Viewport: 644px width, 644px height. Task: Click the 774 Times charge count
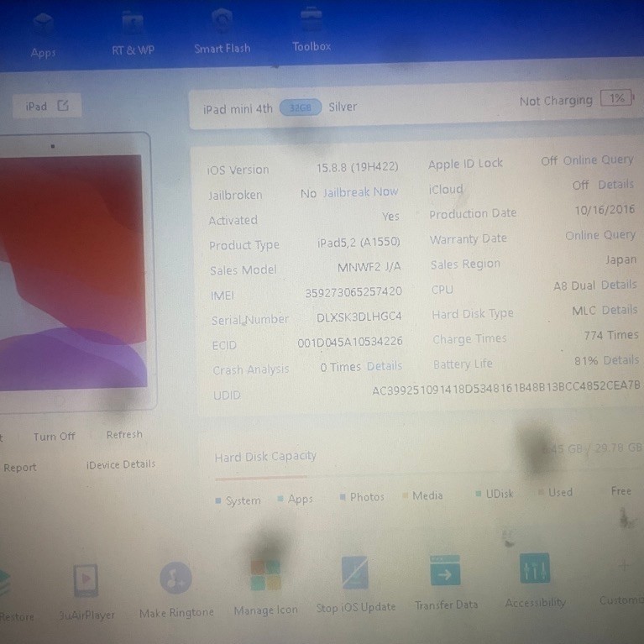click(611, 335)
